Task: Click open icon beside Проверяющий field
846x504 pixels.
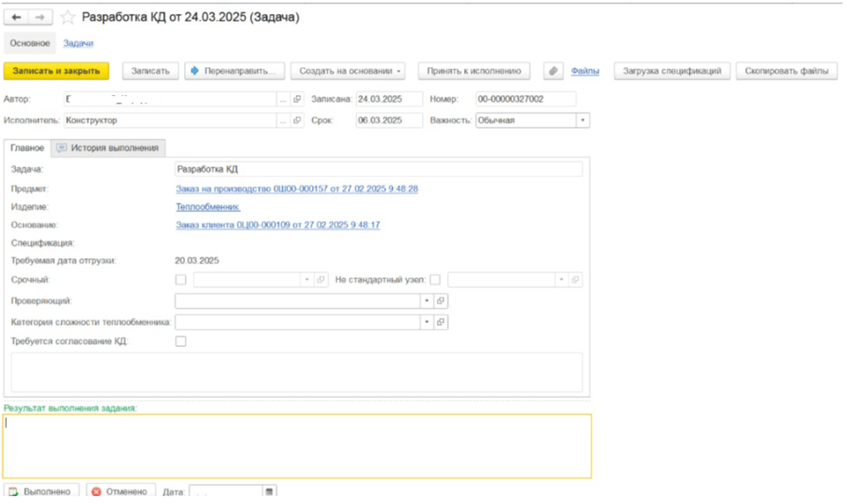Action: tap(440, 301)
